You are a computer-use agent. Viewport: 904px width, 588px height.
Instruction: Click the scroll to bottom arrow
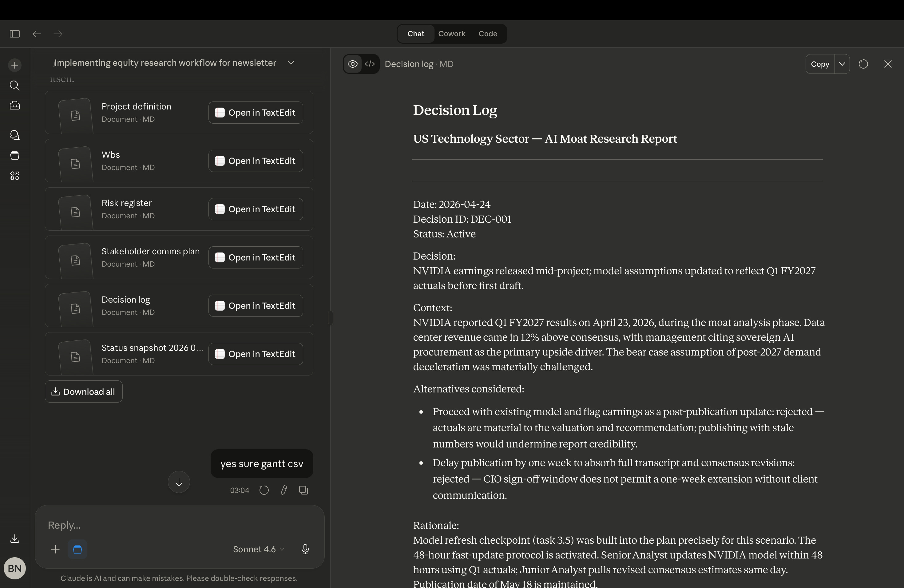(179, 482)
